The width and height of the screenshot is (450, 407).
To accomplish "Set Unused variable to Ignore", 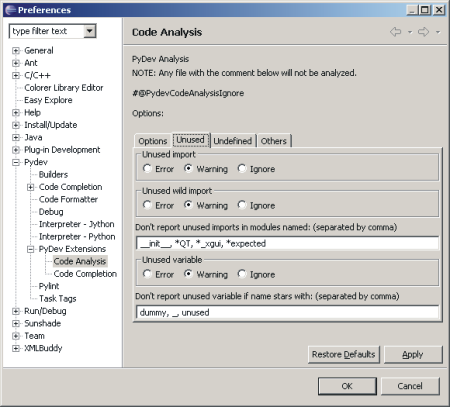I will [x=242, y=274].
